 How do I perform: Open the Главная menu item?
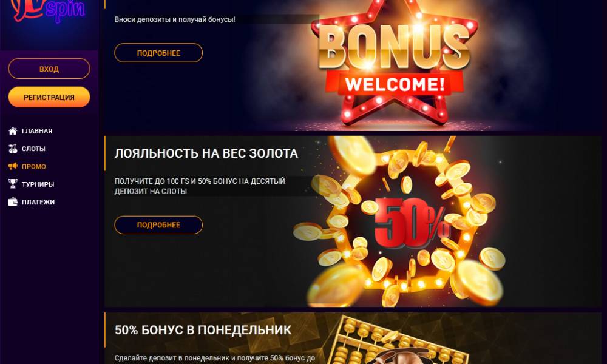coord(37,131)
